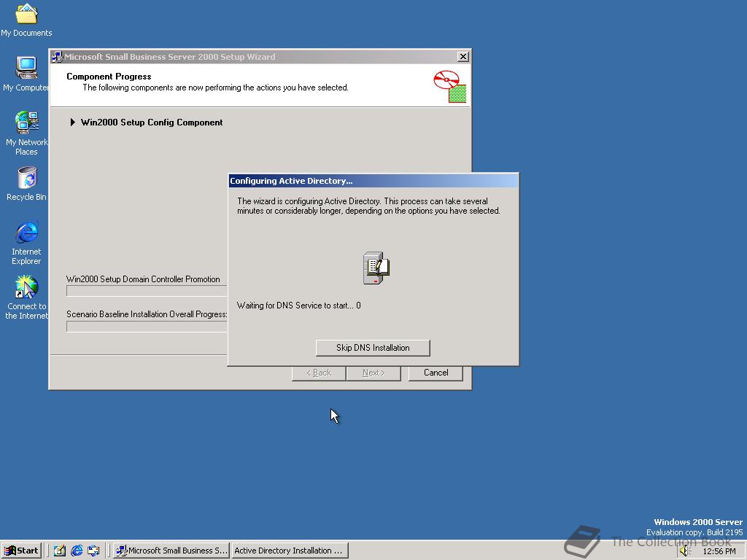Click the Scenario Baseline Overall Progress bar

pos(147,326)
